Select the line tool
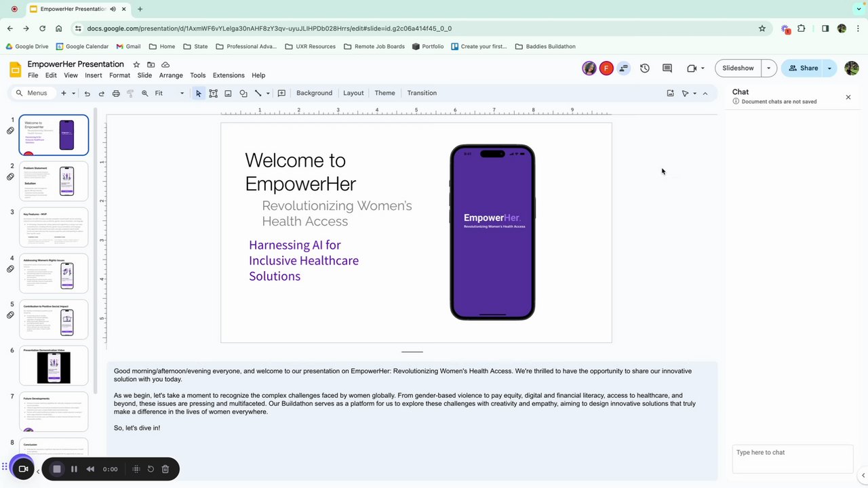The width and height of the screenshot is (868, 488). click(x=258, y=94)
